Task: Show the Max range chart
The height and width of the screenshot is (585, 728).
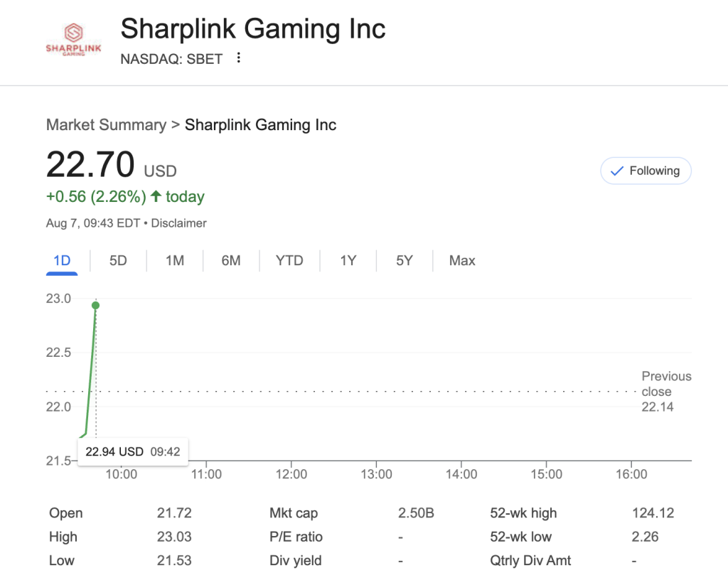Action: coord(462,261)
